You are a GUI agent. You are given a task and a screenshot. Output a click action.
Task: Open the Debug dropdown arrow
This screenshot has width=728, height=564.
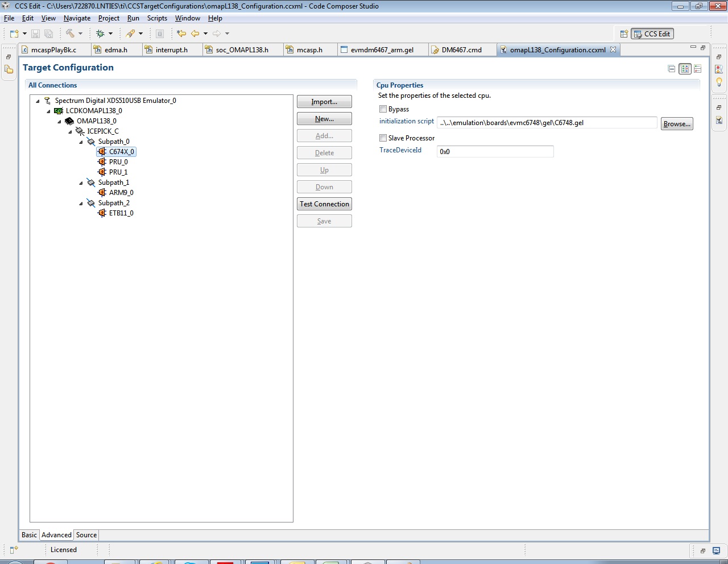pyautogui.click(x=110, y=34)
